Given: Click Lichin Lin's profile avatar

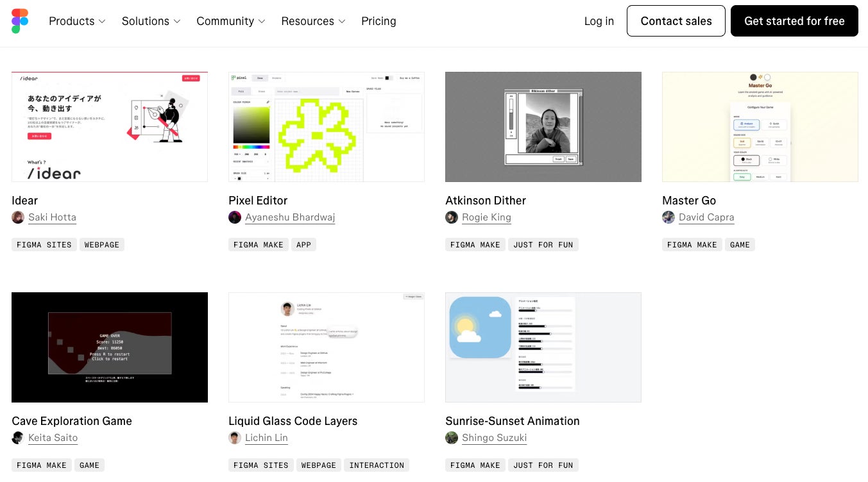Looking at the screenshot, I should tap(235, 438).
